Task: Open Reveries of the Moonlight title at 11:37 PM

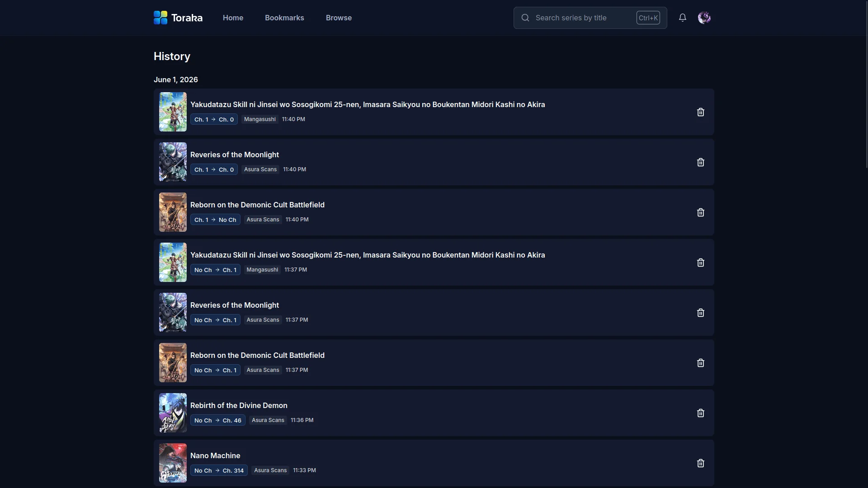Action: click(235, 305)
